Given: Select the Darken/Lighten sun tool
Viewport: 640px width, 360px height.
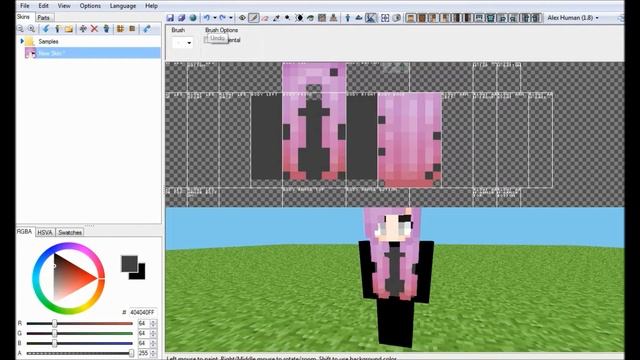Looking at the screenshot, I should click(x=299, y=18).
